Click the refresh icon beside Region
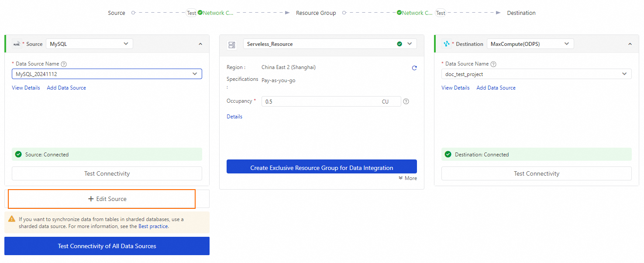This screenshot has height=263, width=644. [414, 68]
